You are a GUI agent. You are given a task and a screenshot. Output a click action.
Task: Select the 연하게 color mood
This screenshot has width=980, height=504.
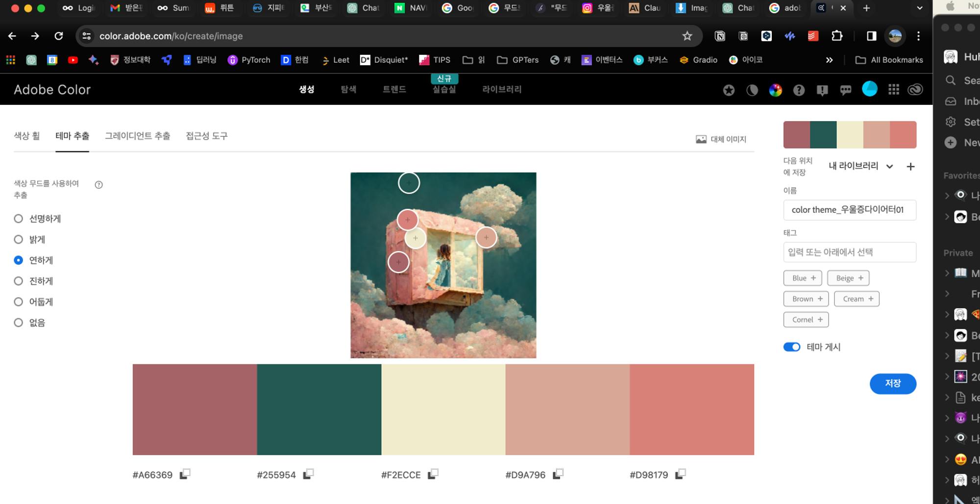[x=33, y=260]
